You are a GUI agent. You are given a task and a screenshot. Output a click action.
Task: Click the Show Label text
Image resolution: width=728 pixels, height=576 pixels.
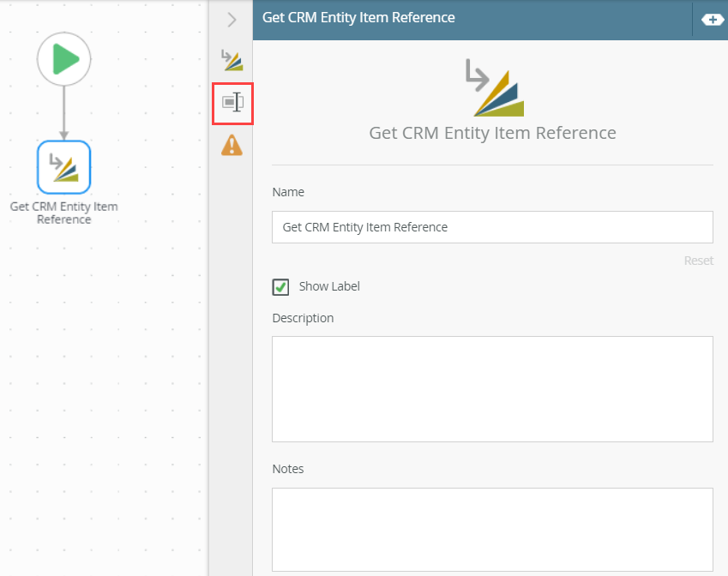(329, 287)
